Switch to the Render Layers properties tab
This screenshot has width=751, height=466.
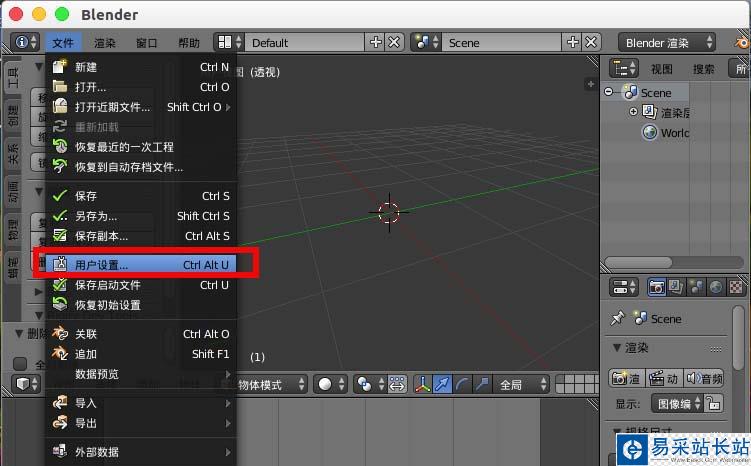pos(676,287)
